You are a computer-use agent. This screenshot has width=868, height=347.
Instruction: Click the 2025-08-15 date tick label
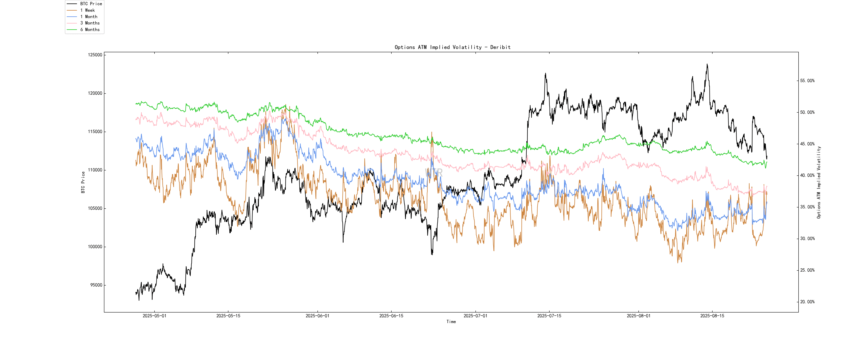pos(712,316)
